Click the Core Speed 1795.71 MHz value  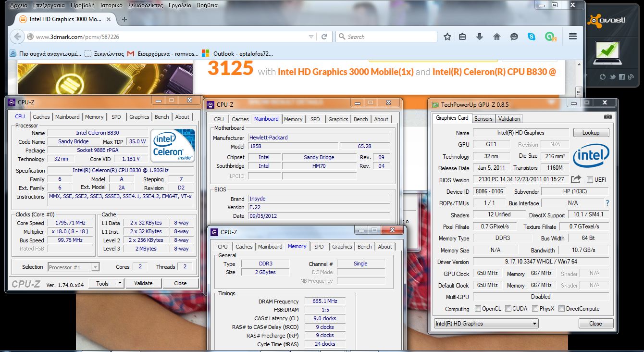(x=70, y=223)
